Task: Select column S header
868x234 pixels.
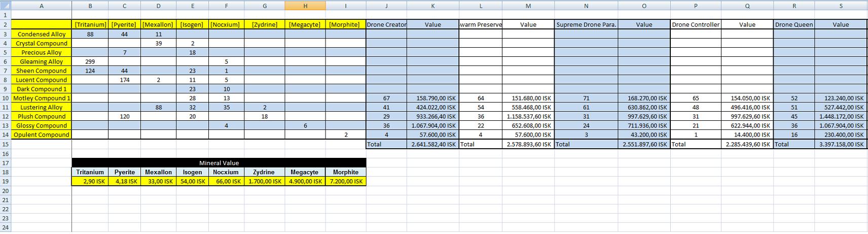Action: (x=841, y=6)
